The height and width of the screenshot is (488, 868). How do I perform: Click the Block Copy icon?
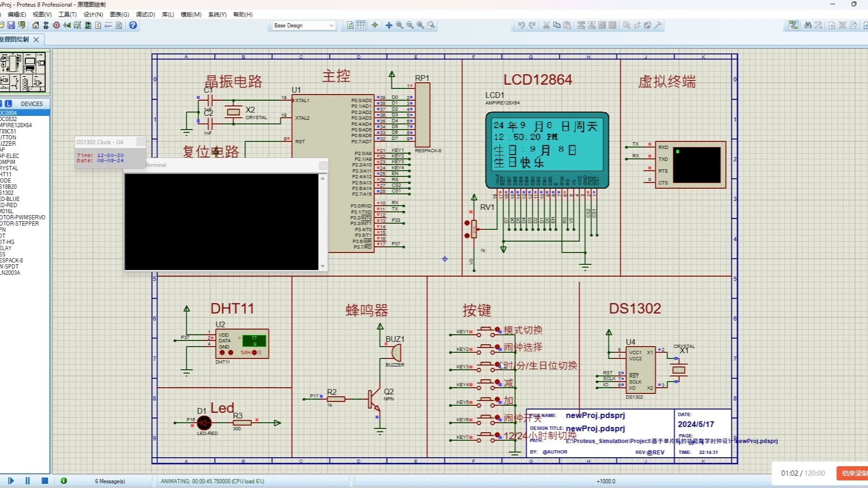point(581,25)
